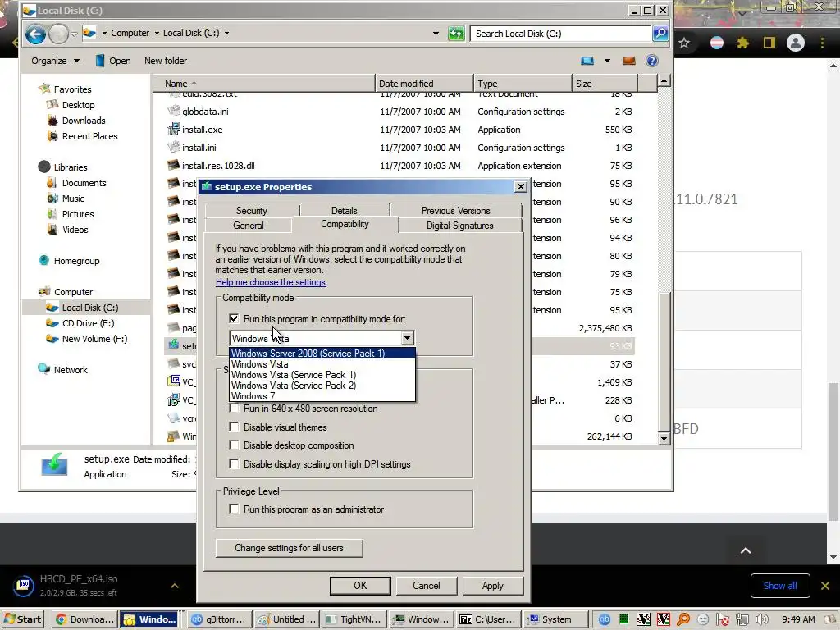840x630 pixels.
Task: Expand the Local Disk (C:) breadcrumb arrow
Action: (226, 33)
